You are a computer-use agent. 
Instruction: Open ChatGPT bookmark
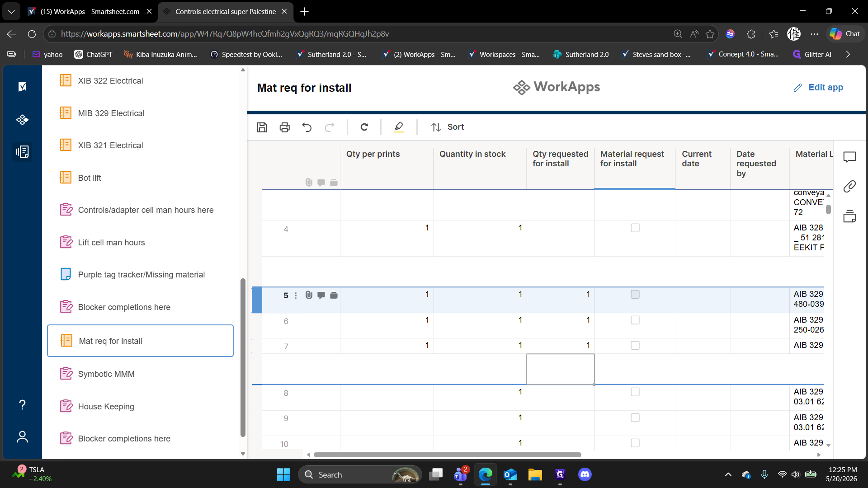coord(93,54)
